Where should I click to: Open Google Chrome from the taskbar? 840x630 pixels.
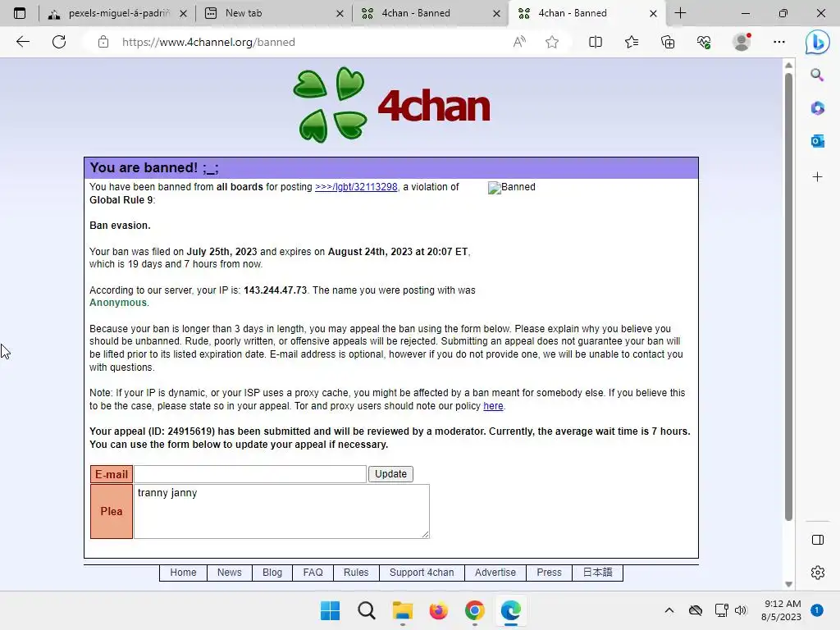point(475,610)
